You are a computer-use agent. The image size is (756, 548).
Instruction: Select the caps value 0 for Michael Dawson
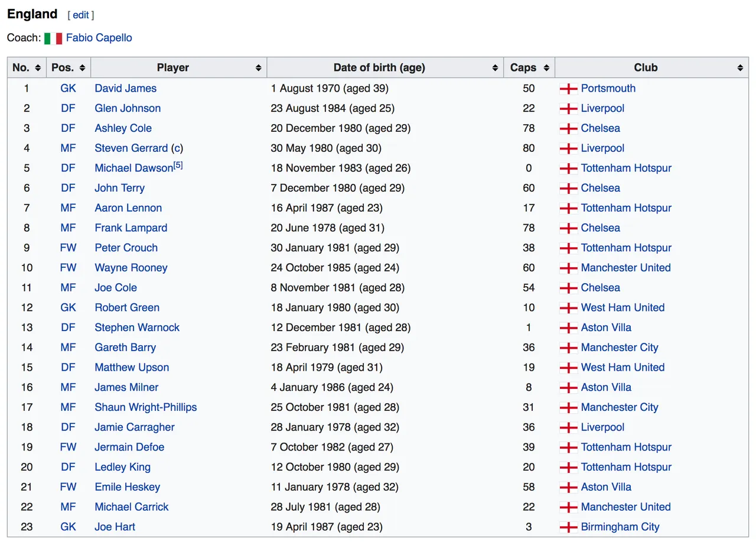(529, 168)
